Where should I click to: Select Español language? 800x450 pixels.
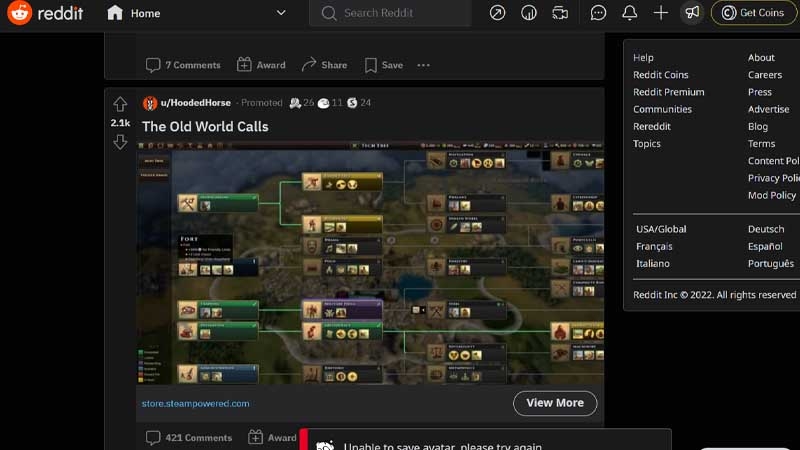765,246
